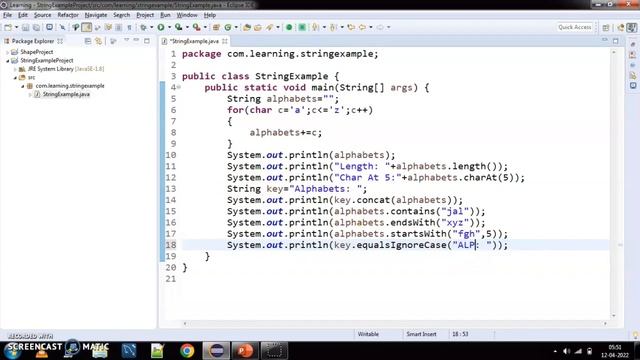Open the Window menu
Screen dimensions: 640x360
click(187, 15)
